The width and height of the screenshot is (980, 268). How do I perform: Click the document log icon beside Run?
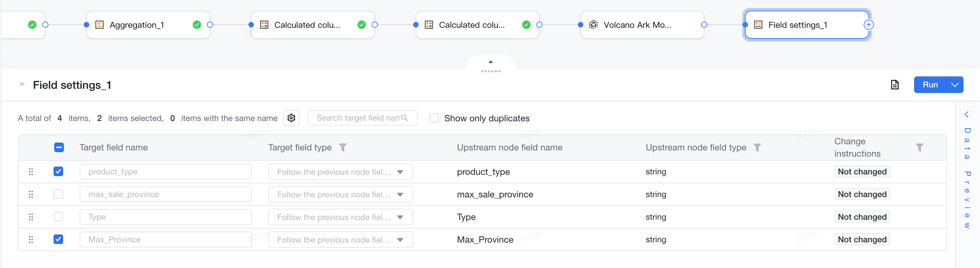coord(895,84)
